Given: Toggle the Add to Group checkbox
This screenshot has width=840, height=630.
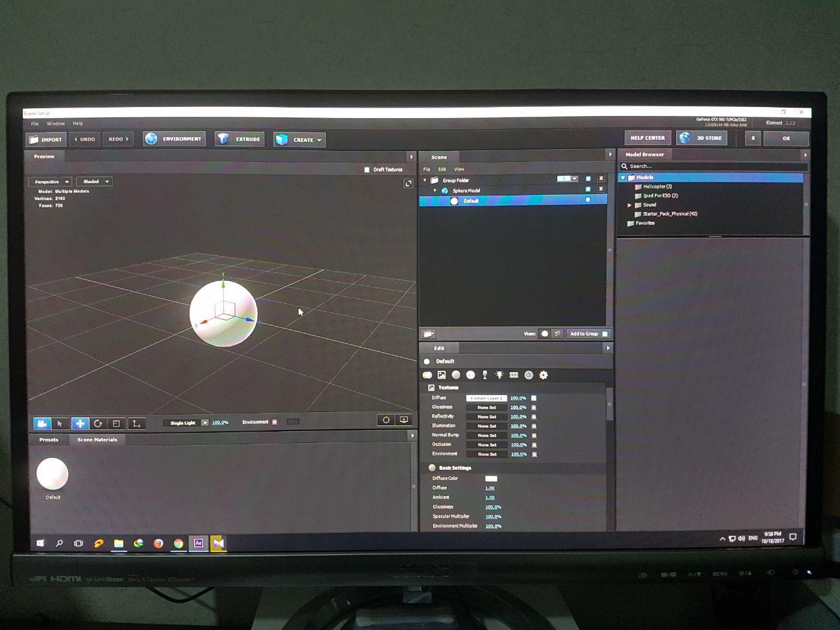Looking at the screenshot, I should (x=604, y=334).
